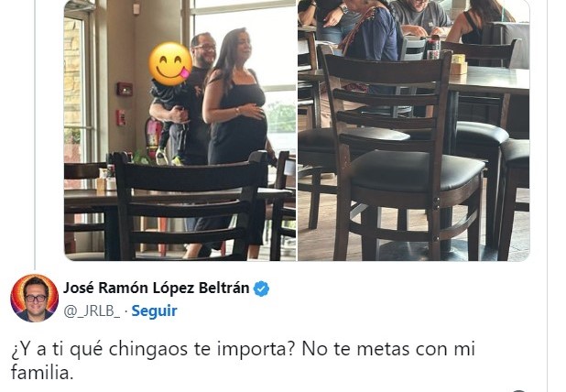Click the vertical thread line beside the photos

click(x=34, y=130)
